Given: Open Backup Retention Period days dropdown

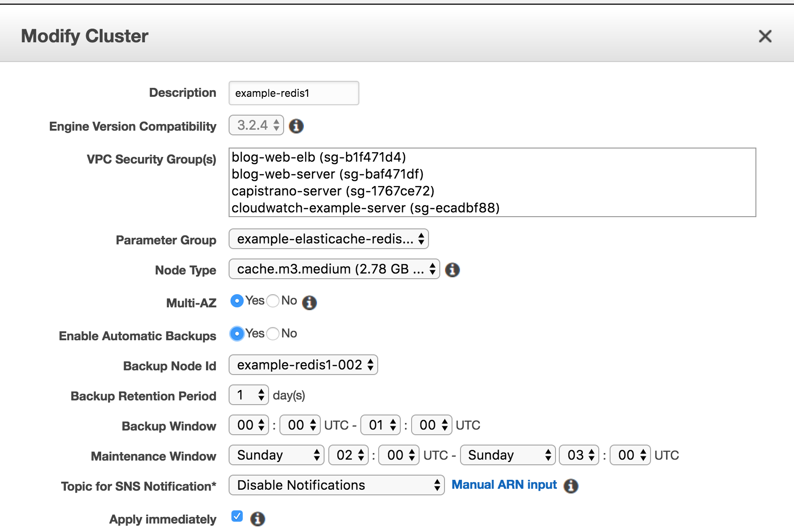Looking at the screenshot, I should 249,395.
